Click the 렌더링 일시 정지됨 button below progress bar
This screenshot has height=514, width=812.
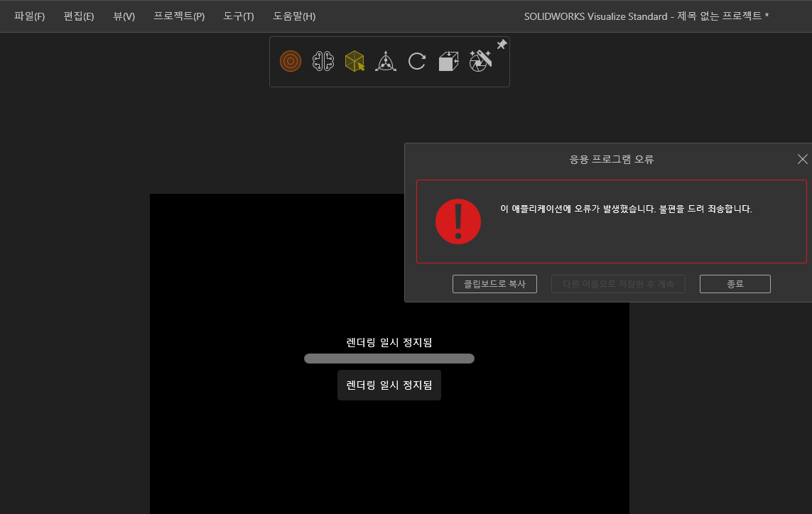tap(389, 385)
